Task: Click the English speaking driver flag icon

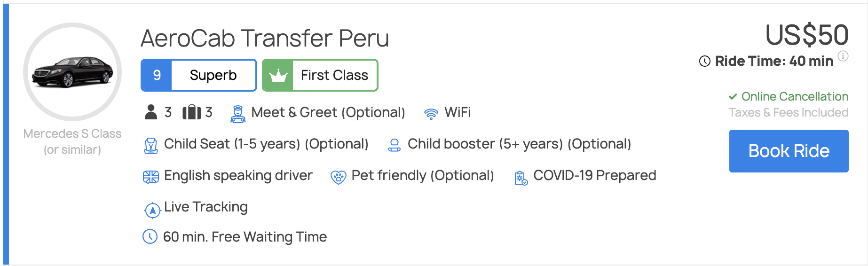Action: [150, 177]
